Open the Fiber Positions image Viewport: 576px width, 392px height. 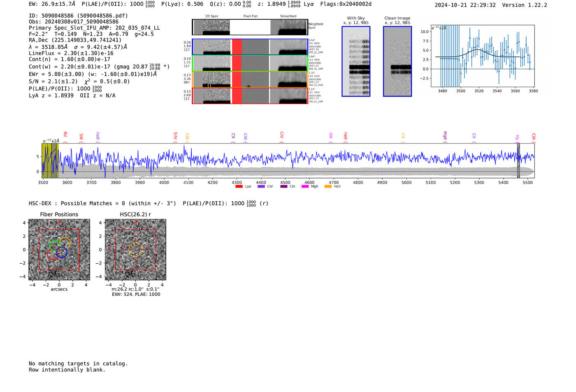coord(59,250)
